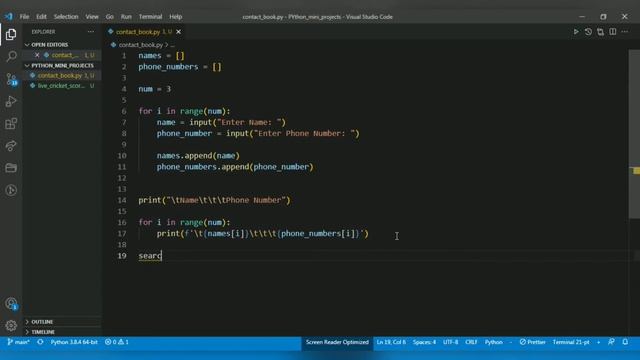This screenshot has width=640, height=360.
Task: Open Run and Debug view
Action: pyautogui.click(x=11, y=101)
